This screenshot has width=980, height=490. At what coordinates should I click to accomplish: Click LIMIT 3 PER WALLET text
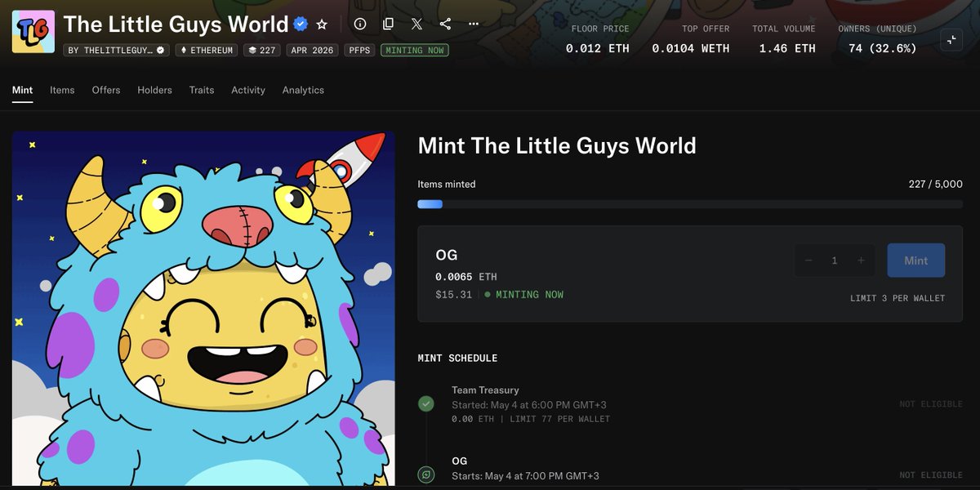pyautogui.click(x=898, y=298)
